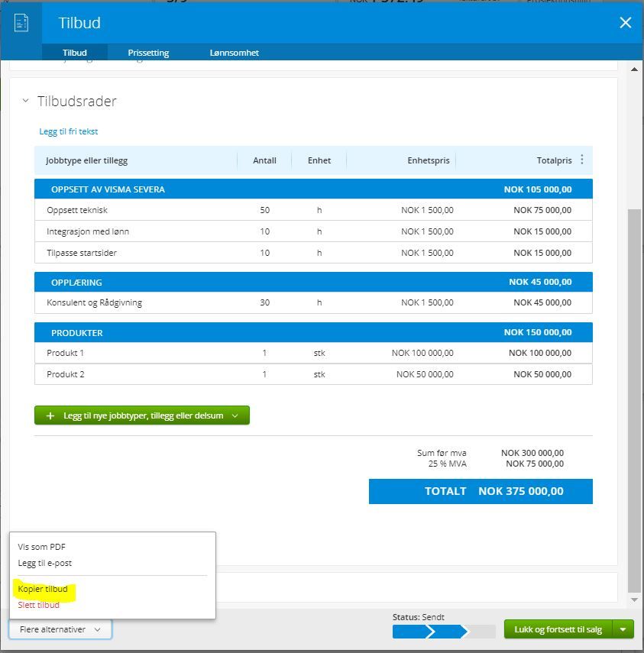Screen dimensions: 644x653
Task: Click the 25 % MVA amount NOK 75 000,00
Action: [x=535, y=464]
